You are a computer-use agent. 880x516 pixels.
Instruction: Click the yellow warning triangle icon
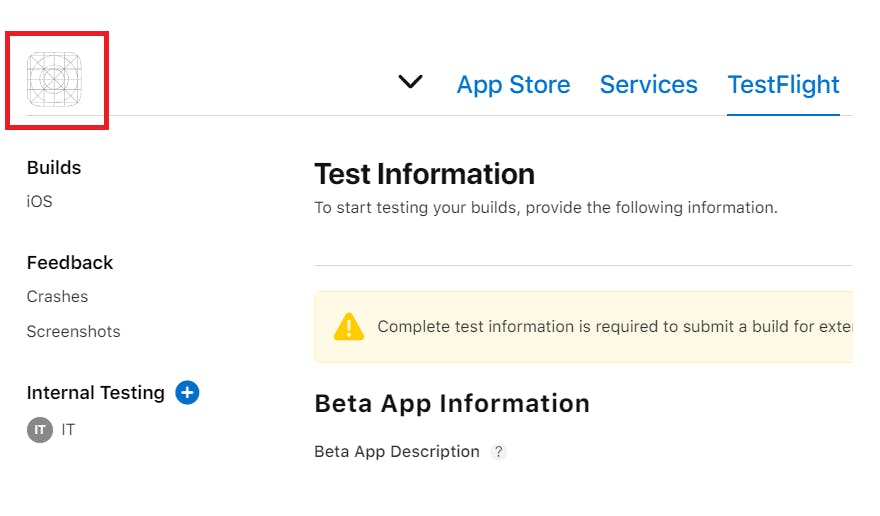(348, 326)
